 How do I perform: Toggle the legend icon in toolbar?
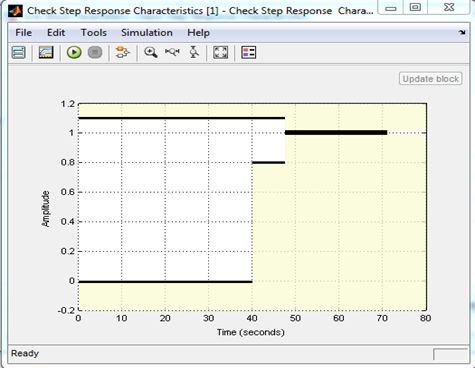249,52
